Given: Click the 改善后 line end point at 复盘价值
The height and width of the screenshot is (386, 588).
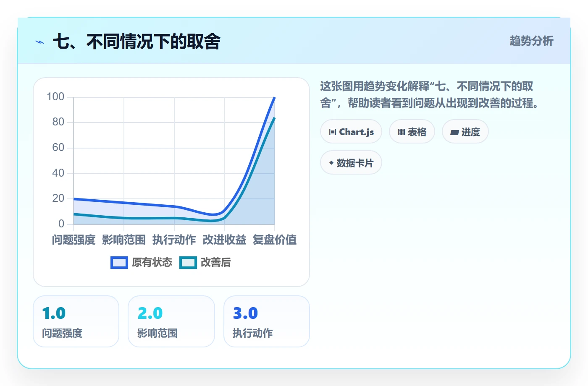Looking at the screenshot, I should (x=274, y=118).
